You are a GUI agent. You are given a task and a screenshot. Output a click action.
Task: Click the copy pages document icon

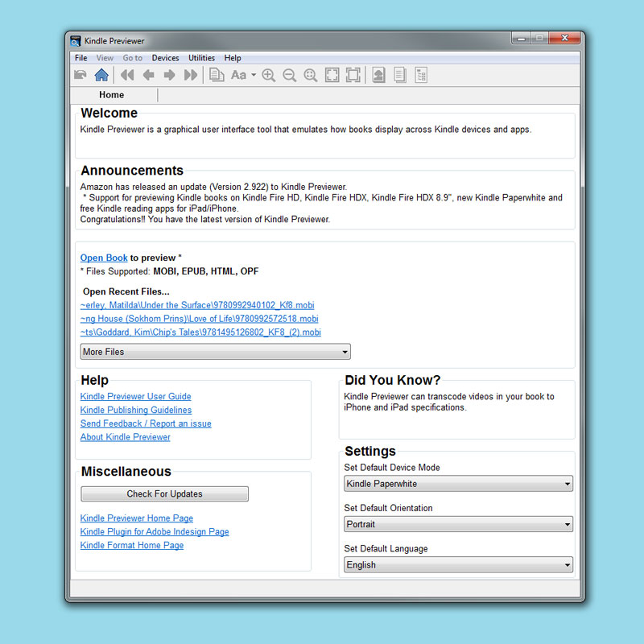click(x=217, y=75)
